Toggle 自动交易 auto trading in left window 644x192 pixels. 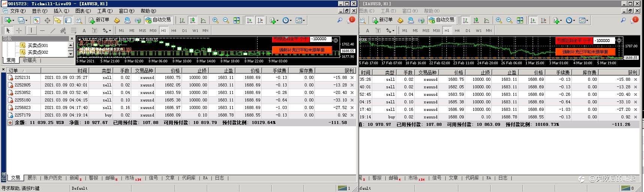click(158, 20)
